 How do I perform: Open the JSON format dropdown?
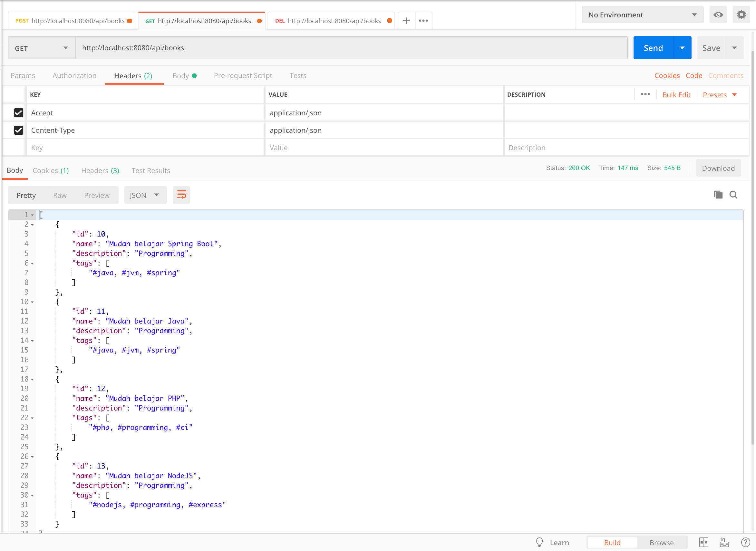[x=145, y=195]
